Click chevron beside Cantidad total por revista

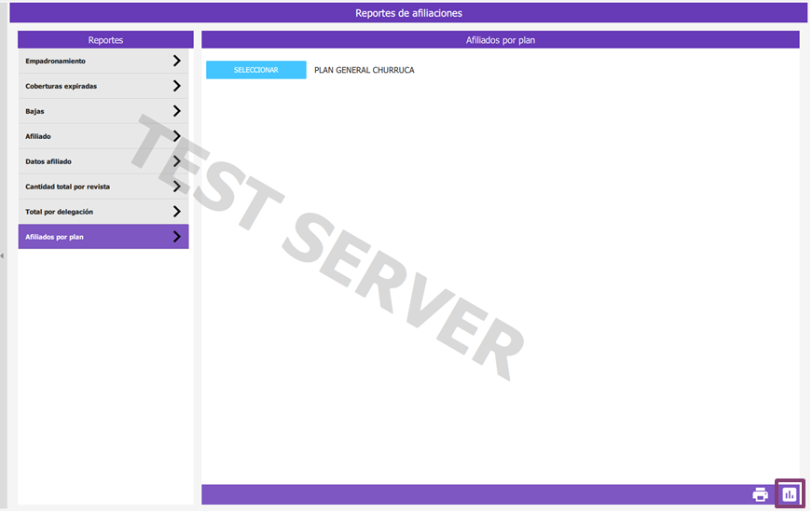coord(177,187)
